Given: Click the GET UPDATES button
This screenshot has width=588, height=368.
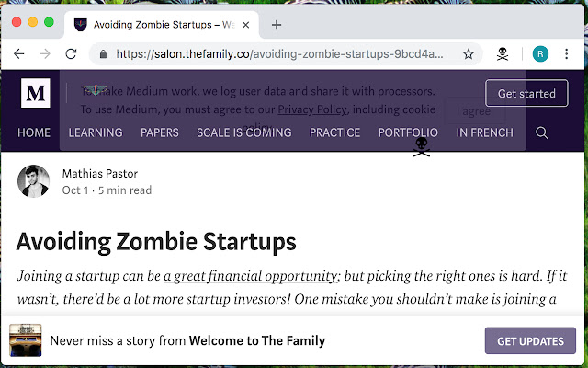Looking at the screenshot, I should [530, 341].
